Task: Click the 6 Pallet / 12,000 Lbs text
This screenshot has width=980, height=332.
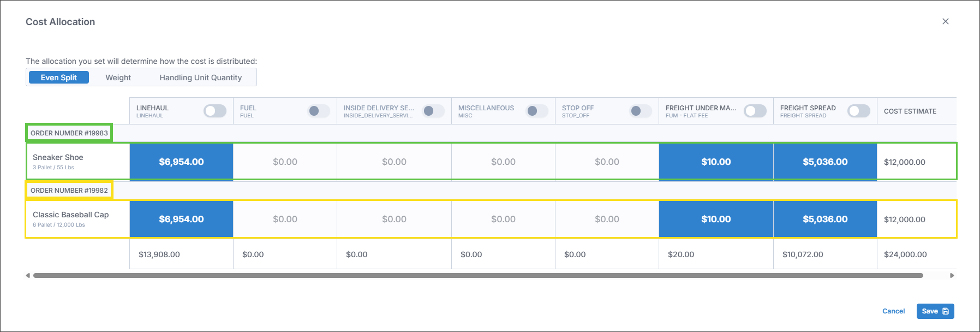Action: 59,225
